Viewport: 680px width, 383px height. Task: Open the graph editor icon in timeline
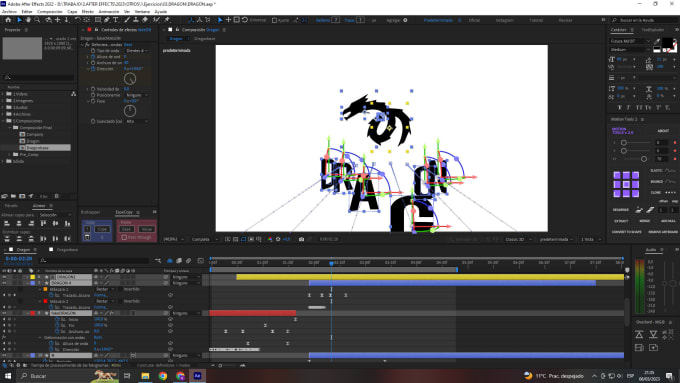200,261
